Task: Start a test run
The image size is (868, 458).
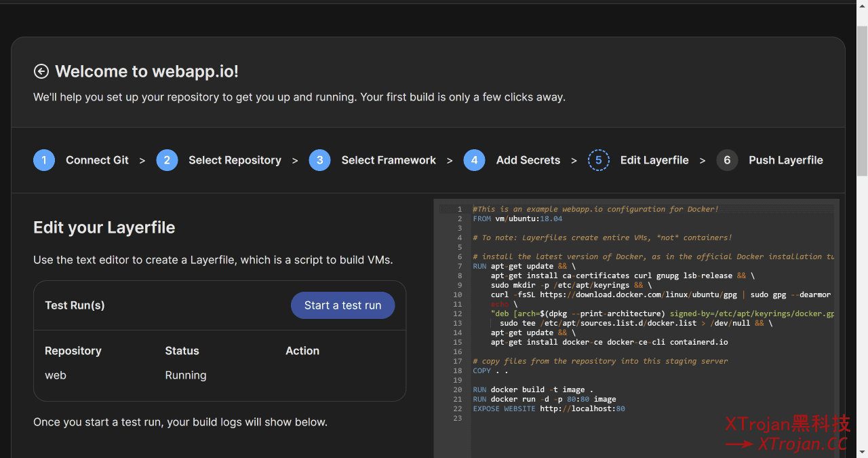Action: point(342,305)
